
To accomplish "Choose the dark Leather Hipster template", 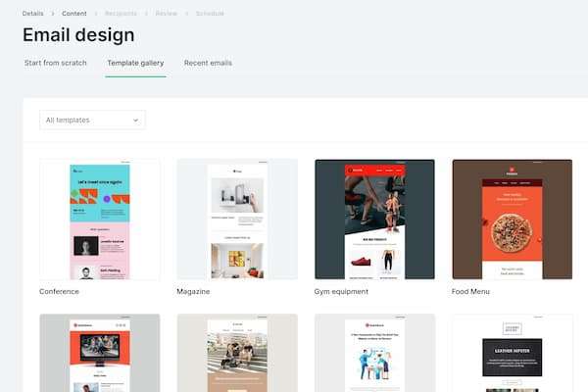I will (513, 353).
